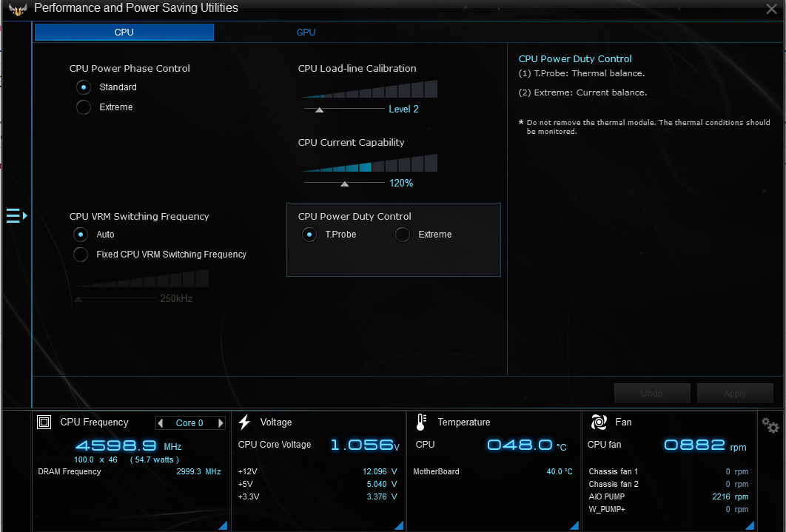Image resolution: width=786 pixels, height=532 pixels.
Task: Click the W_PUMP+ row
Action: (x=668, y=509)
